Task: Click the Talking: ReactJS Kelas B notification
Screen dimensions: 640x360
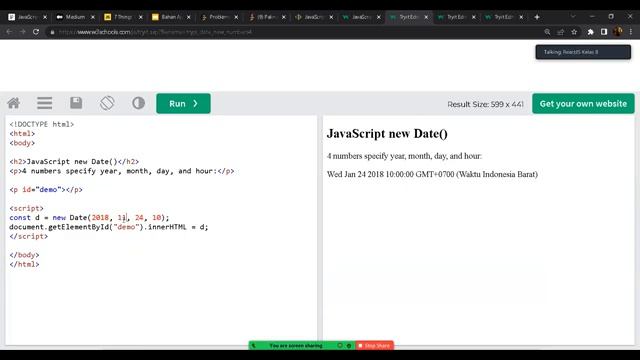Action: [583, 52]
